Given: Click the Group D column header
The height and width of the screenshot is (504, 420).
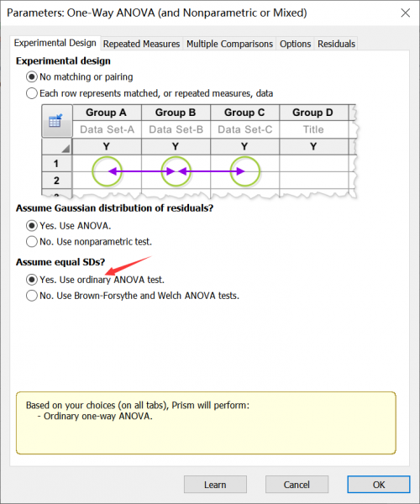Looking at the screenshot, I should click(x=312, y=113).
